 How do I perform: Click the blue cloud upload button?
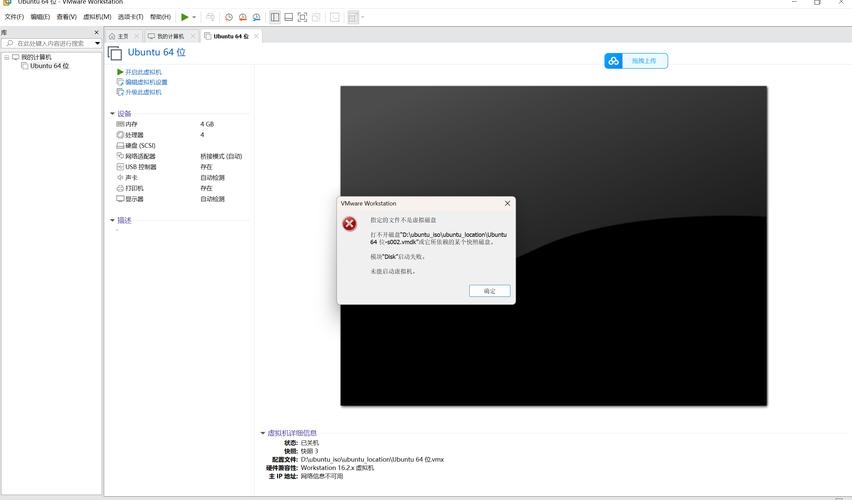pyautogui.click(x=636, y=61)
